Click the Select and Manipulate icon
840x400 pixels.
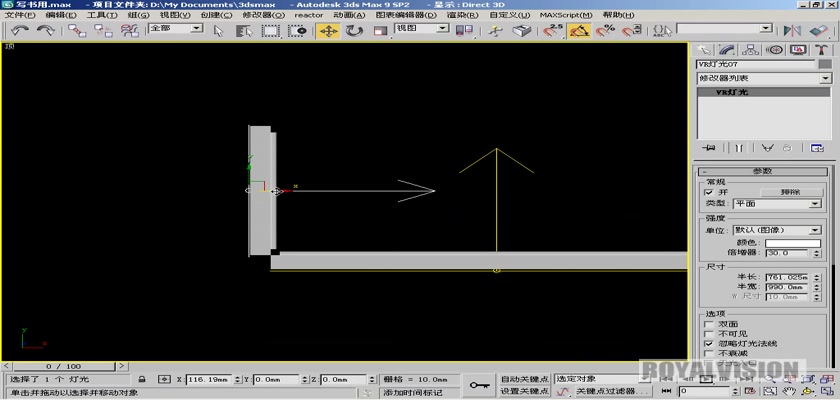496,31
